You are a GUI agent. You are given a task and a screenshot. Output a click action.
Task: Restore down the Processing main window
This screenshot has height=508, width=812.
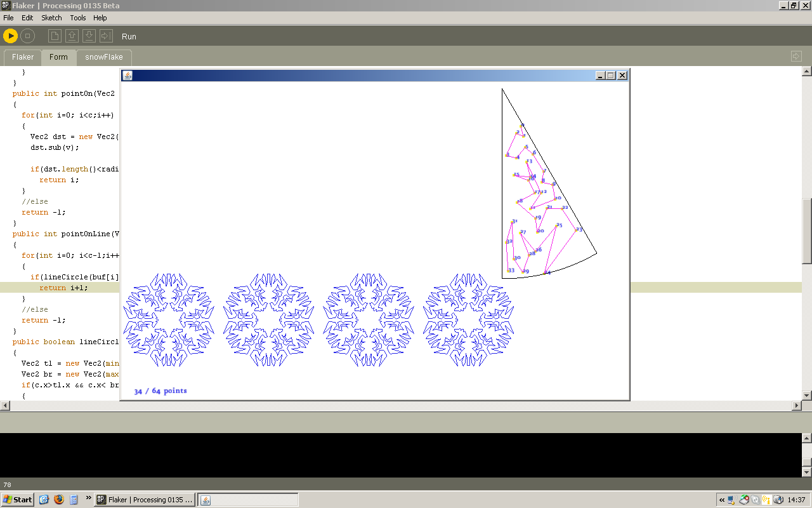(x=793, y=5)
